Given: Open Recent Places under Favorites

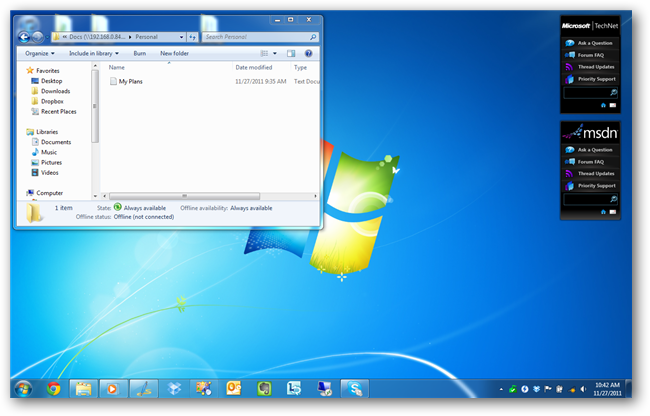Looking at the screenshot, I should (58, 112).
